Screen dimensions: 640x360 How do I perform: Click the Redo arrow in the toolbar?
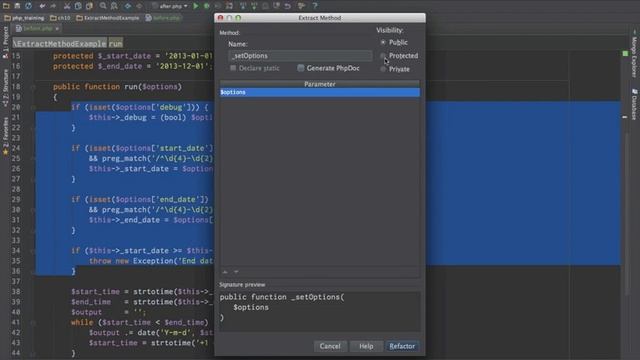pyautogui.click(x=53, y=6)
